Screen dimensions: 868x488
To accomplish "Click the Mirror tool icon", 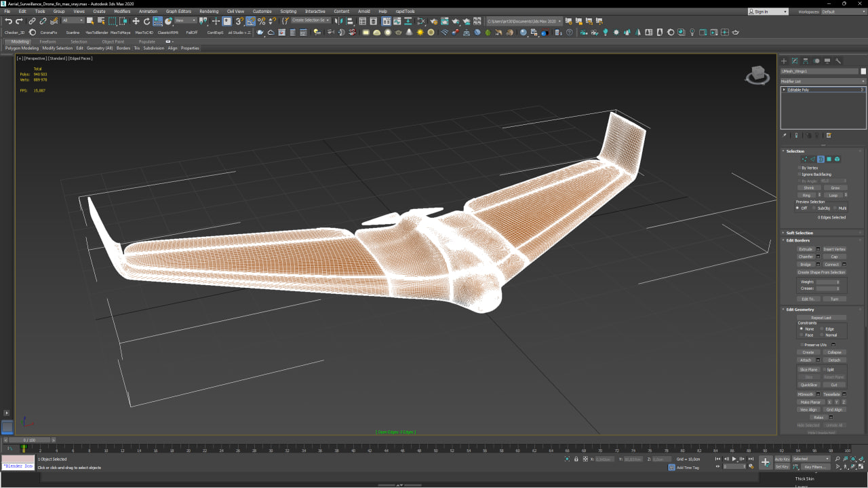I will [340, 21].
